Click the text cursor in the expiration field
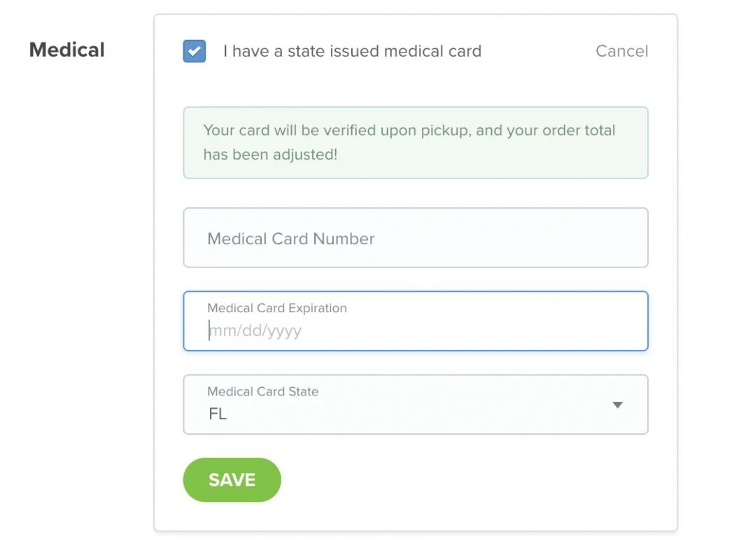This screenshot has height=560, width=755. point(209,330)
